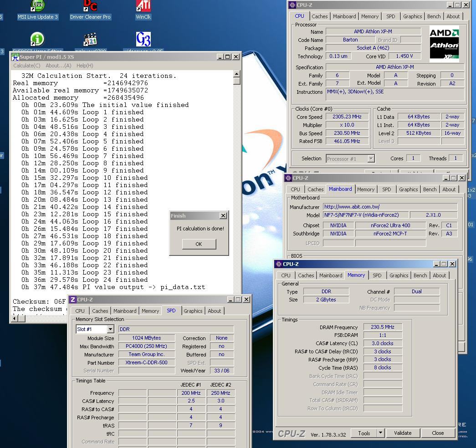Open the Tools dropdown arrow in CPU-Z
476x448 pixels.
380,433
